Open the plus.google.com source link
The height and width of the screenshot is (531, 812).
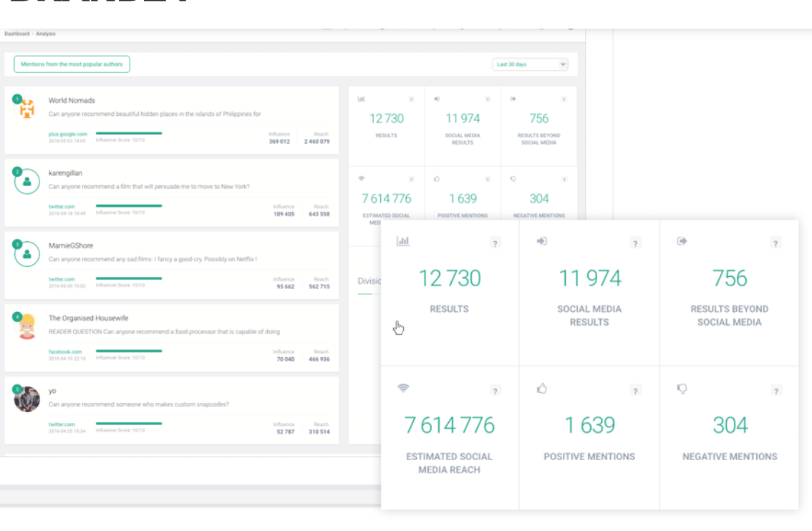(67, 134)
